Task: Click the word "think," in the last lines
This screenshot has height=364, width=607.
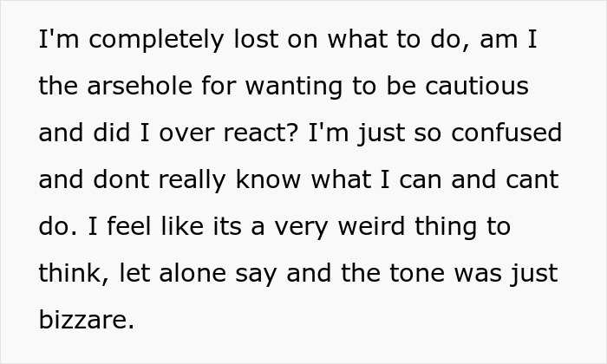Action: [69, 274]
